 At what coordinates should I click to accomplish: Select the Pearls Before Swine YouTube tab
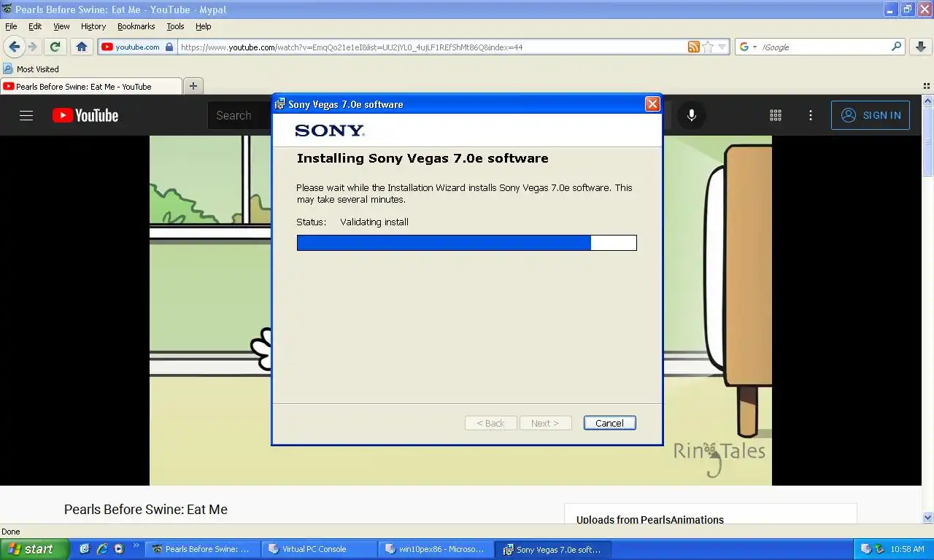(91, 86)
